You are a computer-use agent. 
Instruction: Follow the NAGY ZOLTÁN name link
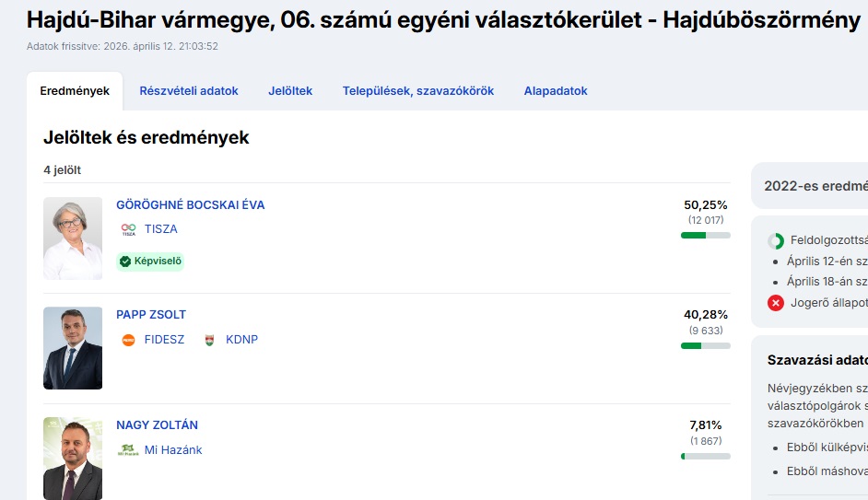click(x=157, y=425)
